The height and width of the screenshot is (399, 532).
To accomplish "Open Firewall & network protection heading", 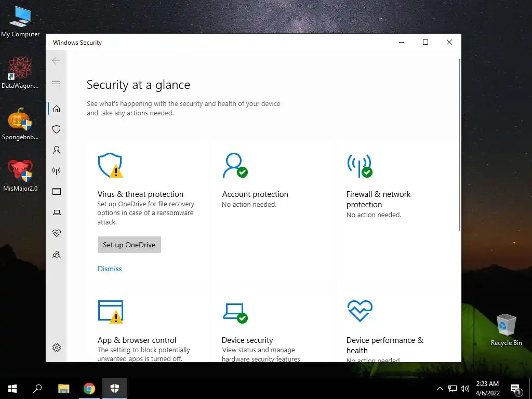I will [378, 199].
